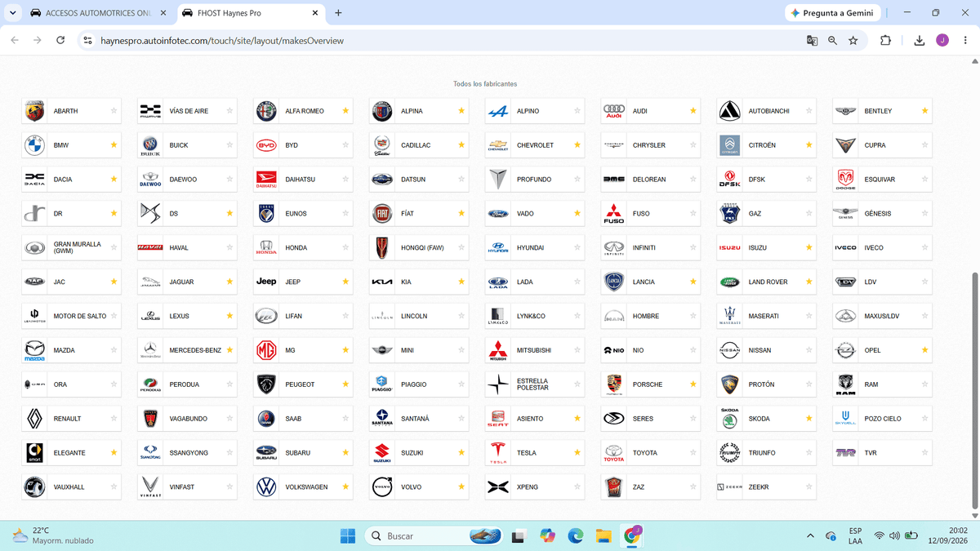Click the Land Rover green oval logo
The height and width of the screenshot is (551, 980).
point(730,282)
